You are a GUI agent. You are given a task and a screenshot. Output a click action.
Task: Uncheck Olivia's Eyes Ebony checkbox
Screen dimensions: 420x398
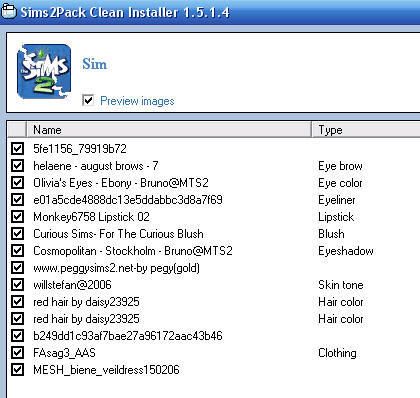click(x=17, y=182)
